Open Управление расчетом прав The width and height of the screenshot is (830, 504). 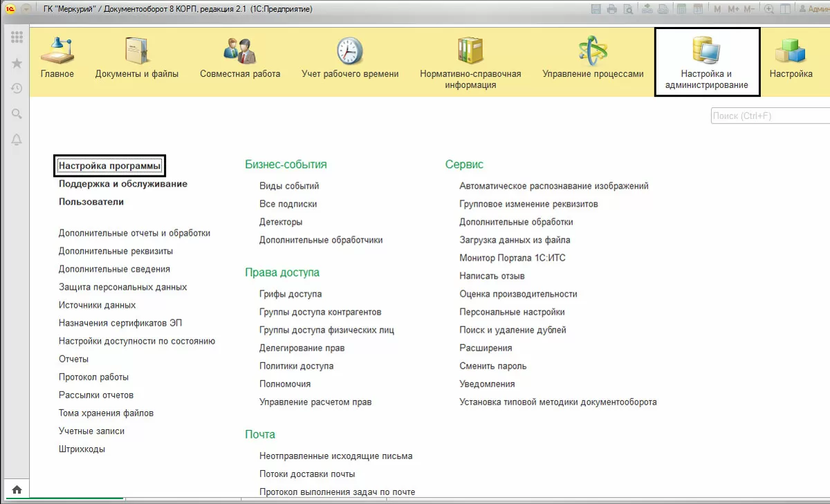coord(315,402)
